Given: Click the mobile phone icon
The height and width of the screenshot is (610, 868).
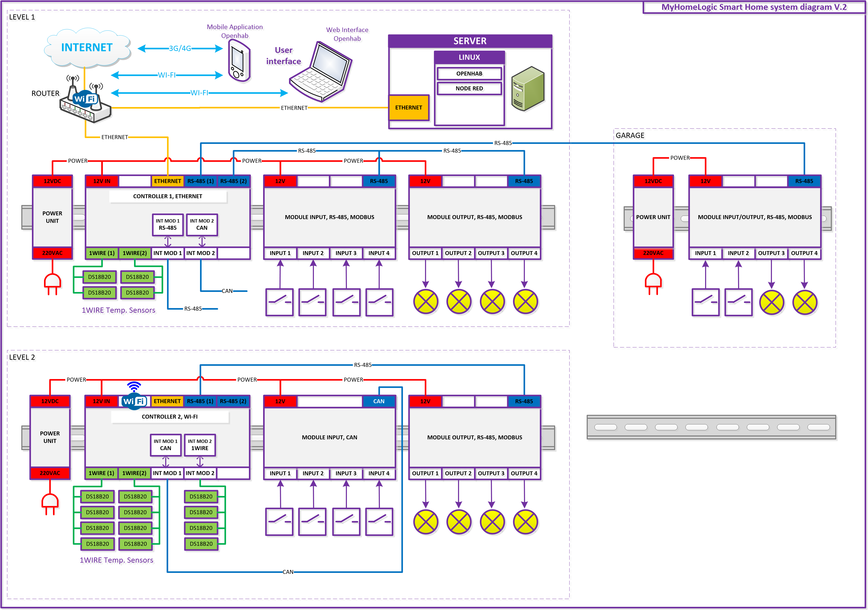Looking at the screenshot, I should point(239,61).
